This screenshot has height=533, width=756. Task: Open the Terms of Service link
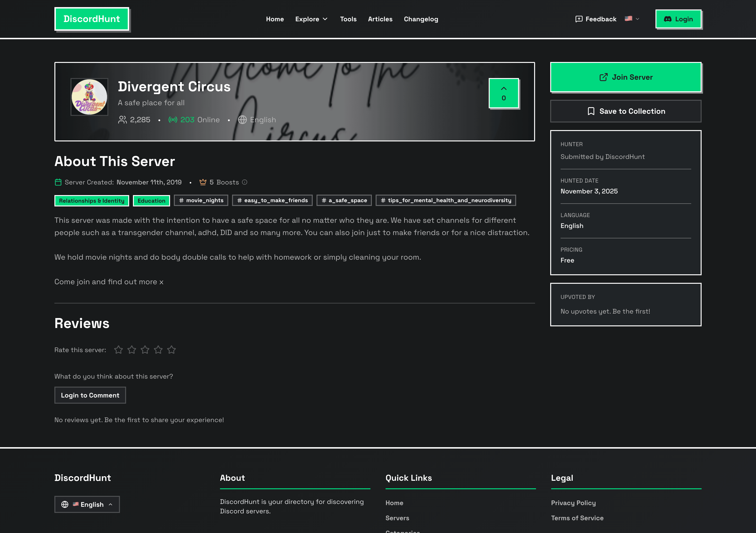577,518
